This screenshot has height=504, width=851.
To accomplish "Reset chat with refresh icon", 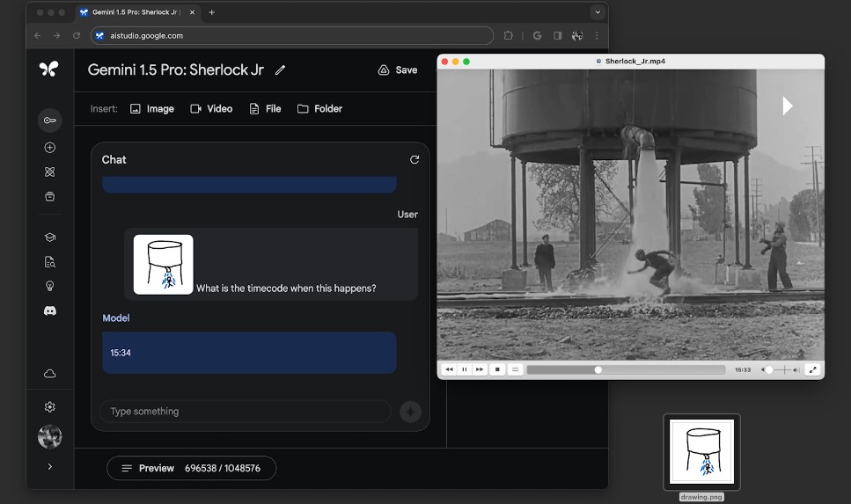I will (x=414, y=159).
